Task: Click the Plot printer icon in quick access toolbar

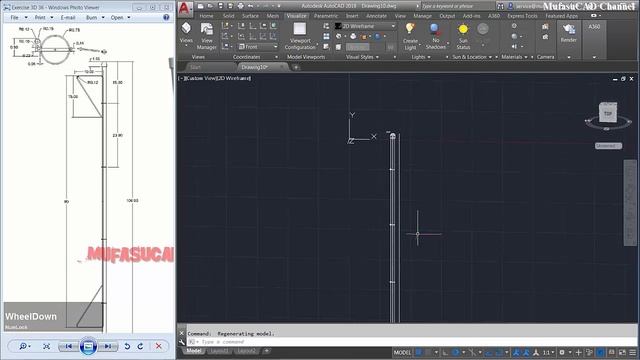Action: tap(240, 6)
